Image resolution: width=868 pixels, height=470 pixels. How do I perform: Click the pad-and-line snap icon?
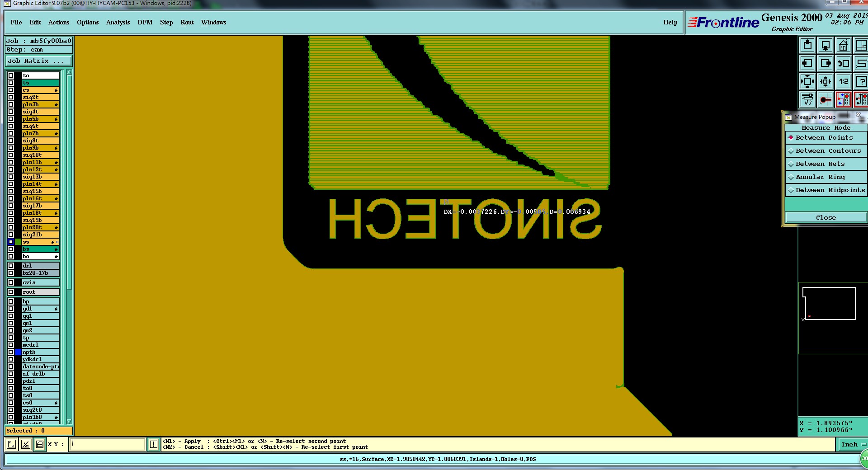(826, 99)
